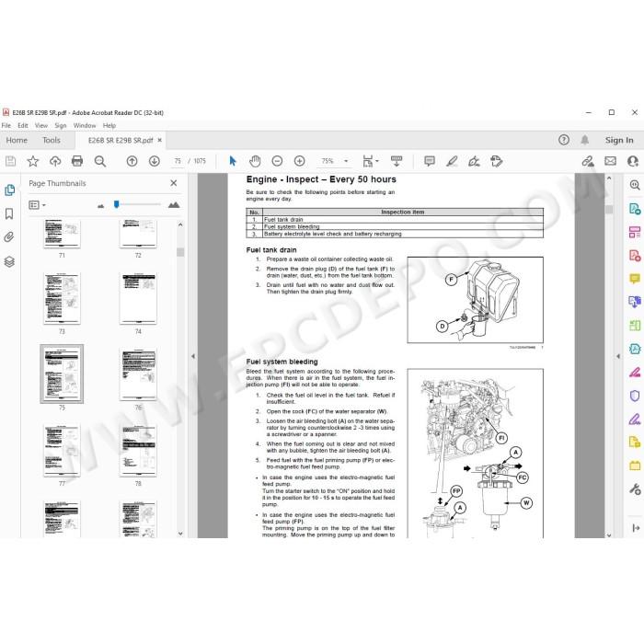Switch to Tools tab
The image size is (644, 644).
point(52,140)
